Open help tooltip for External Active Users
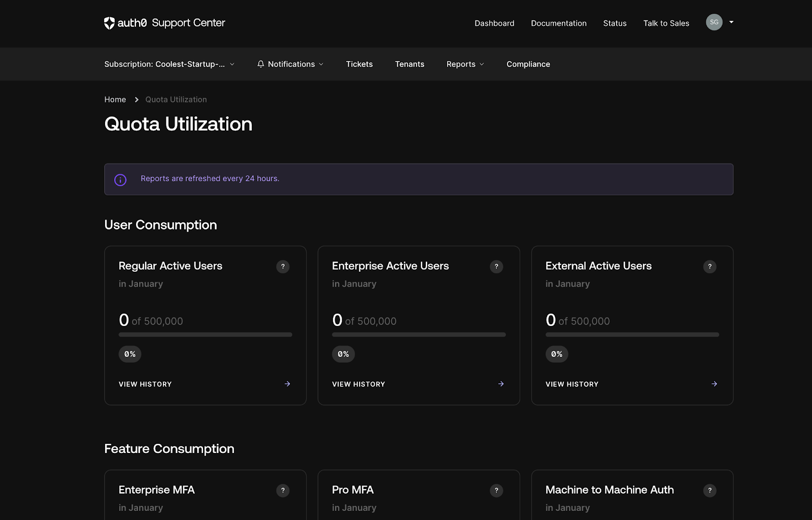 pyautogui.click(x=709, y=266)
